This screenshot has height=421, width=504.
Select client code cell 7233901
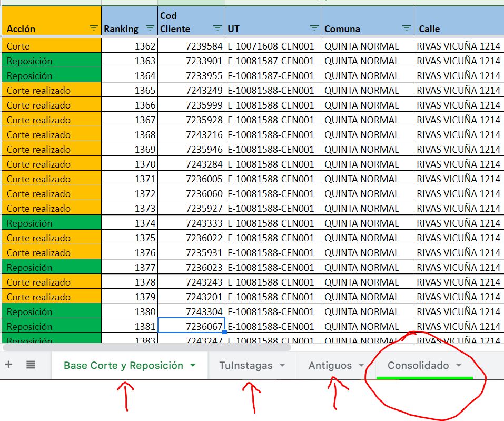[191, 61]
